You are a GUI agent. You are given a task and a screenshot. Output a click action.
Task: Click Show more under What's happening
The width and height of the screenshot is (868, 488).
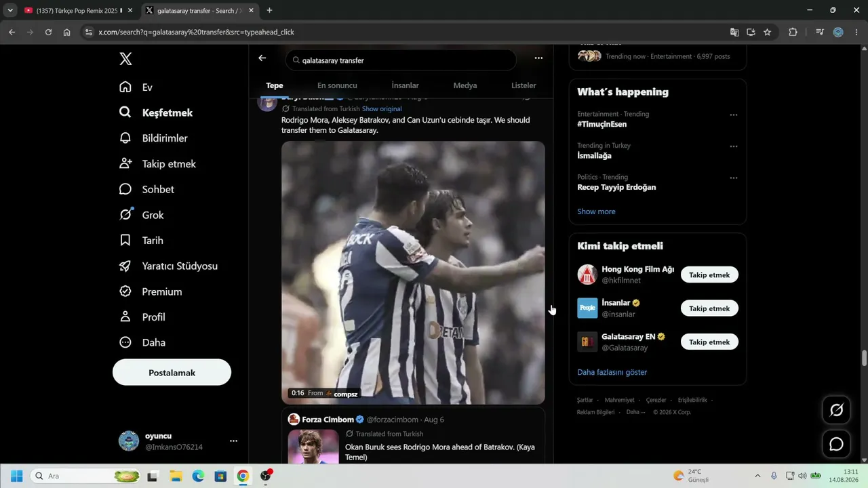pos(596,211)
